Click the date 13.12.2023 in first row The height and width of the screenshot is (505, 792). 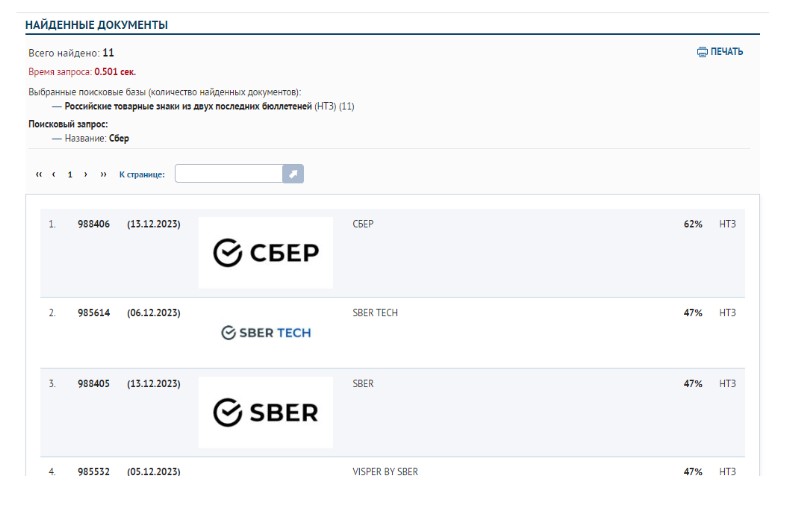[154, 224]
